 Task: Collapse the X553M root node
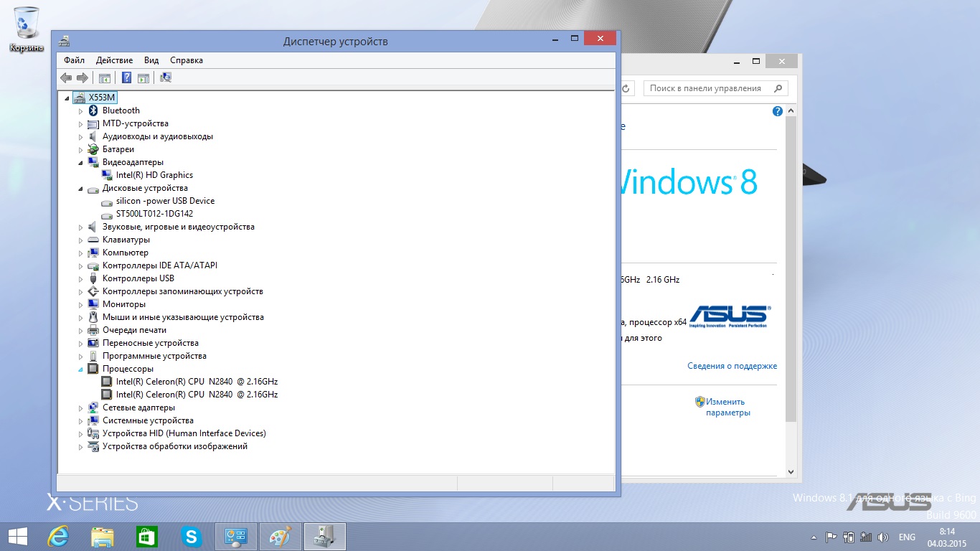67,98
